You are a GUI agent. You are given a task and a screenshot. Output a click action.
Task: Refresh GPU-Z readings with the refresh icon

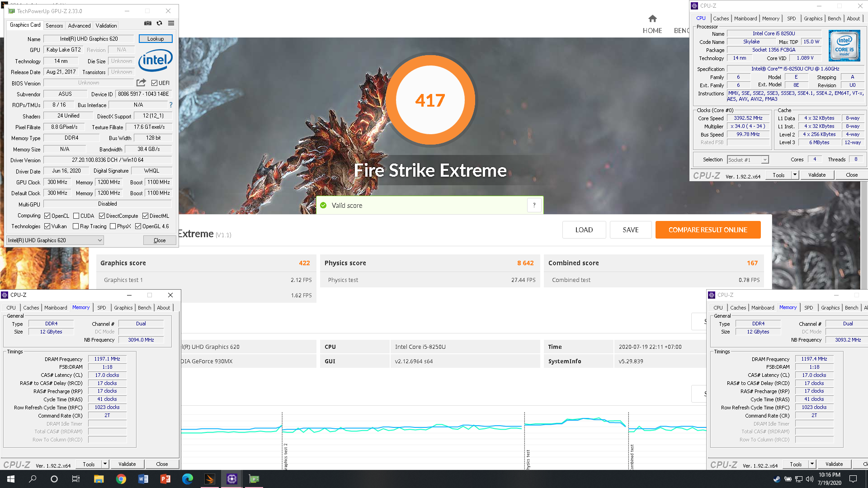coord(159,23)
